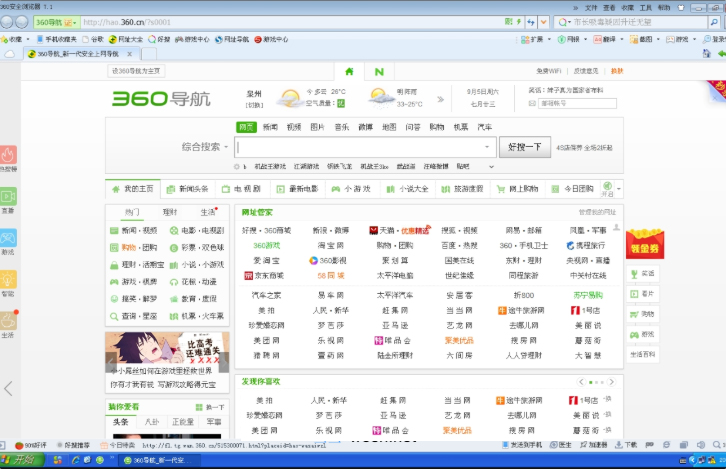This screenshot has width=726, height=469.
Task: Open the 工具 menu in browser menu bar
Action: (x=640, y=6)
